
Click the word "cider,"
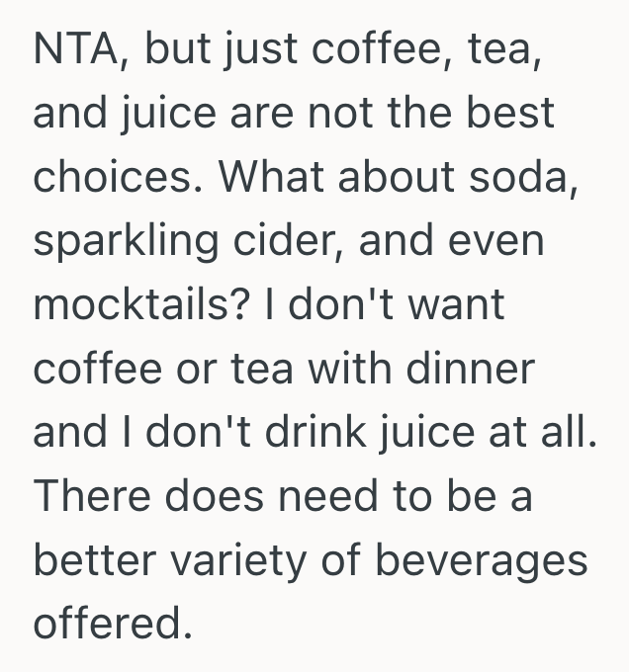(293, 240)
